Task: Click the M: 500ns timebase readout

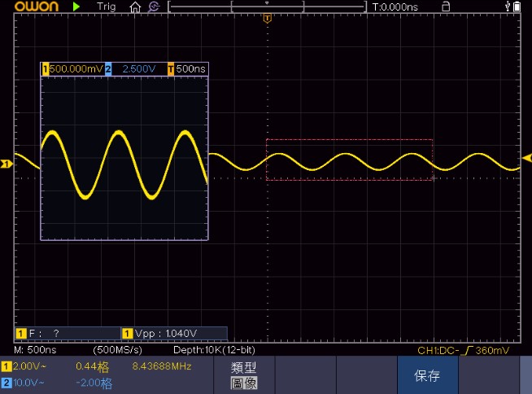Action: 35,350
